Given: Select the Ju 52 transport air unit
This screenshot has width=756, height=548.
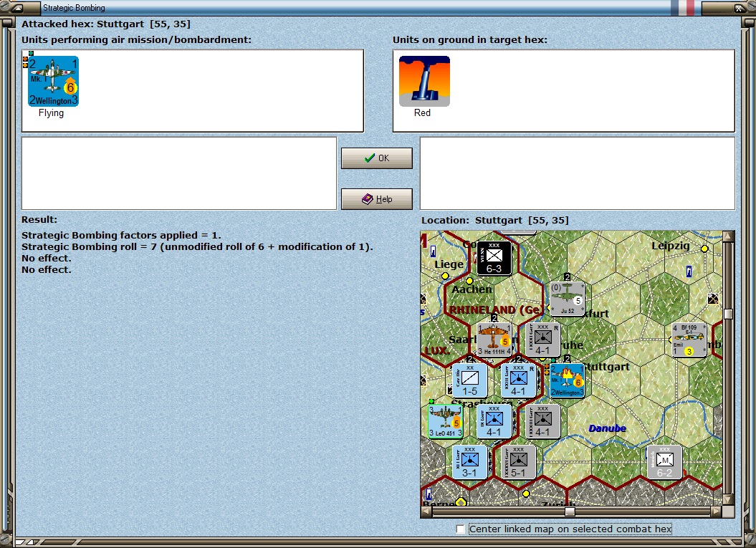Looking at the screenshot, I should (x=567, y=298).
